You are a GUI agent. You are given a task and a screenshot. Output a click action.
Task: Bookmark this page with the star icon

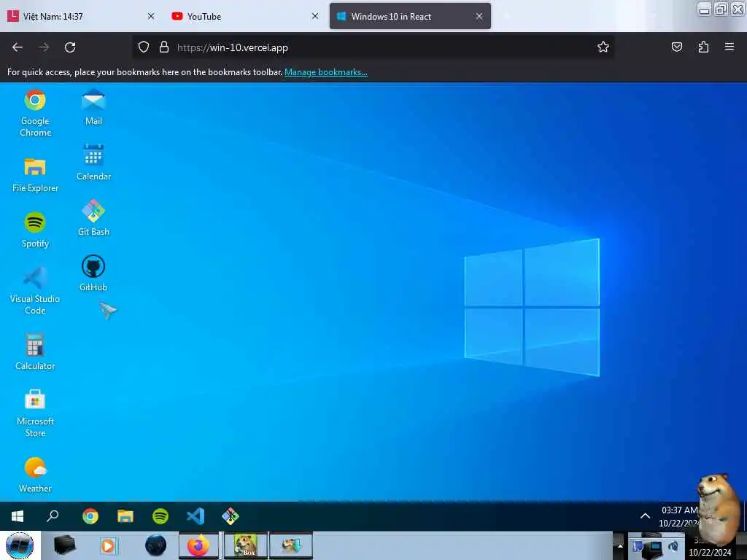coord(603,47)
